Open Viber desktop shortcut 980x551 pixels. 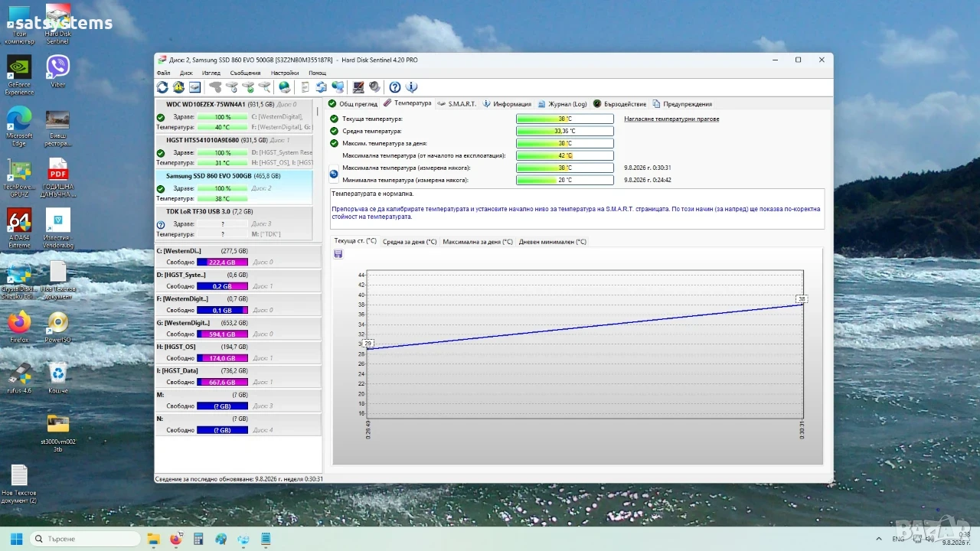tap(58, 71)
